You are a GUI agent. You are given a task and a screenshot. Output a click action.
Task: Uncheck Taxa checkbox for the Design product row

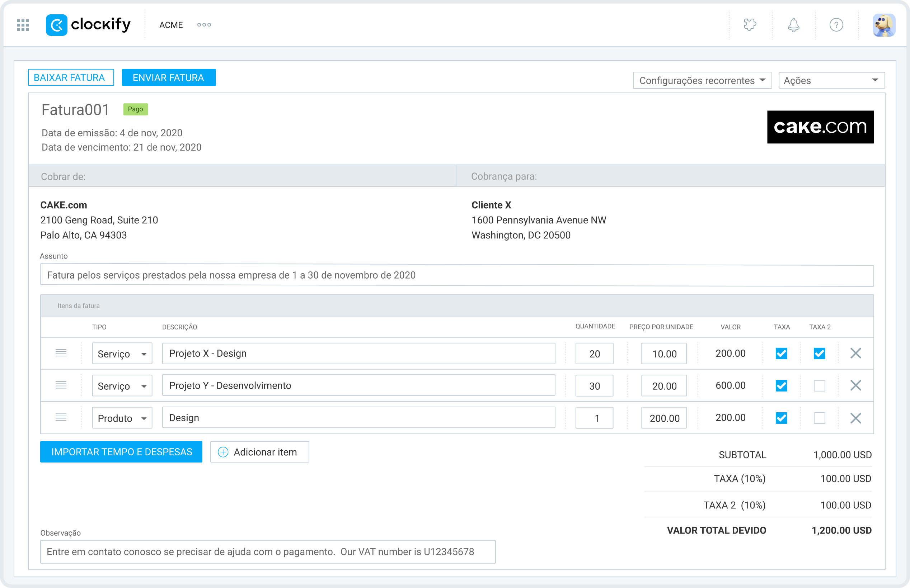[782, 418]
